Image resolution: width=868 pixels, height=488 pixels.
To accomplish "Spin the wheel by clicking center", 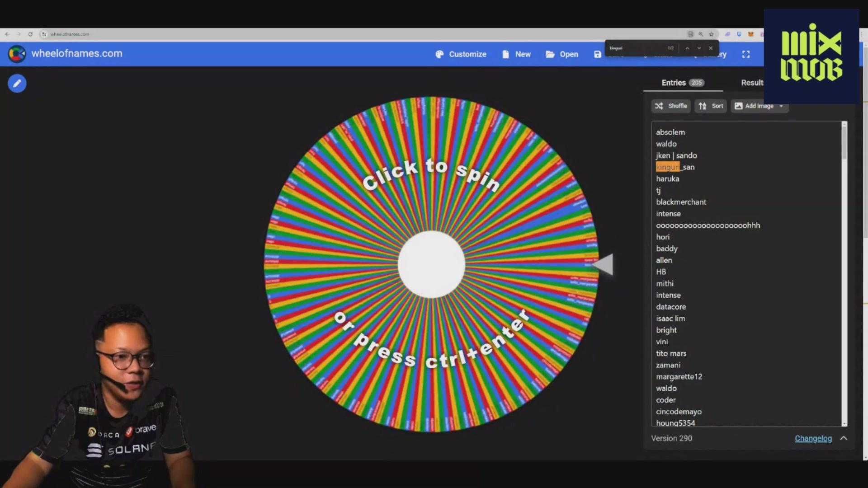I will pos(431,265).
